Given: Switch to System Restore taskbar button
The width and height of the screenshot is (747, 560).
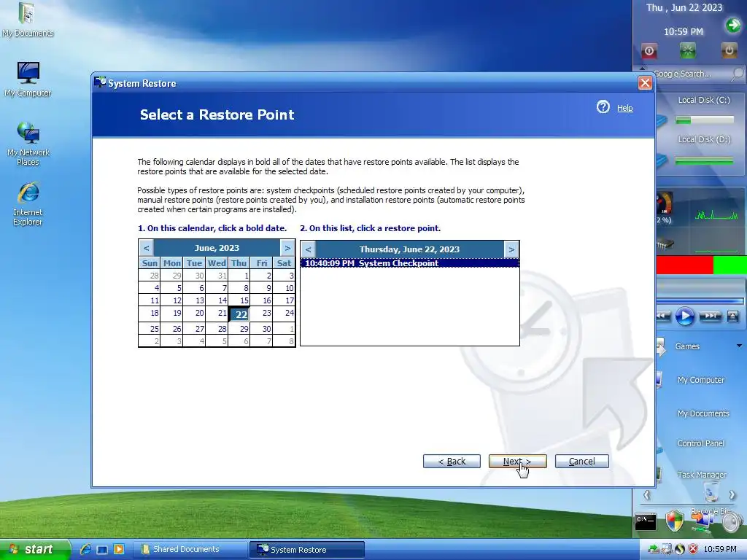Looking at the screenshot, I should tap(307, 550).
